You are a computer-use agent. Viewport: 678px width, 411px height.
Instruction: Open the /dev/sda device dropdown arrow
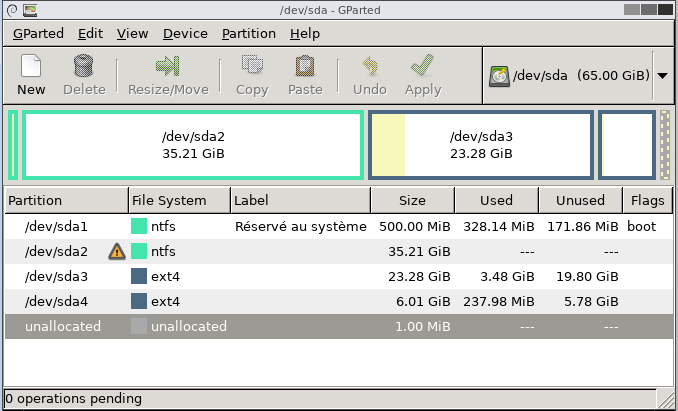pyautogui.click(x=662, y=76)
